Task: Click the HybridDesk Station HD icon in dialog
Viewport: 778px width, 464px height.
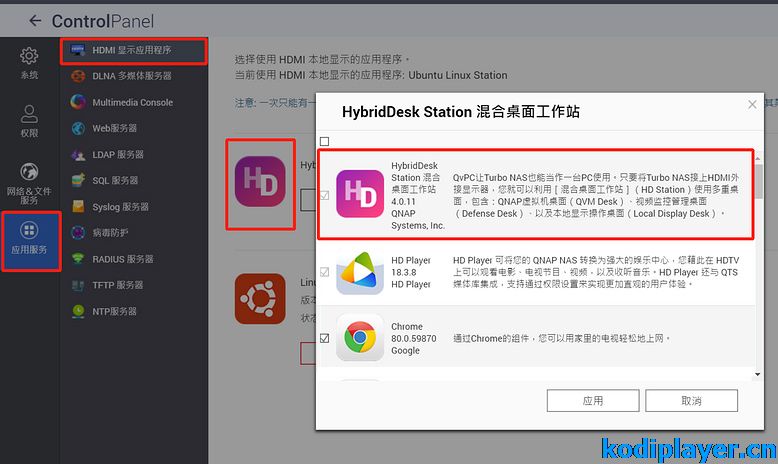Action: 360,194
